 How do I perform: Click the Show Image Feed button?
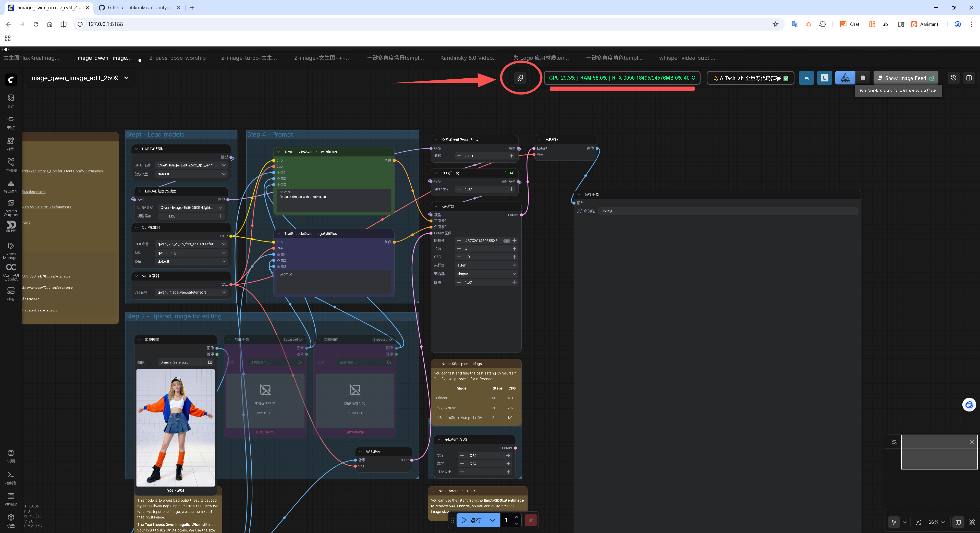(905, 78)
